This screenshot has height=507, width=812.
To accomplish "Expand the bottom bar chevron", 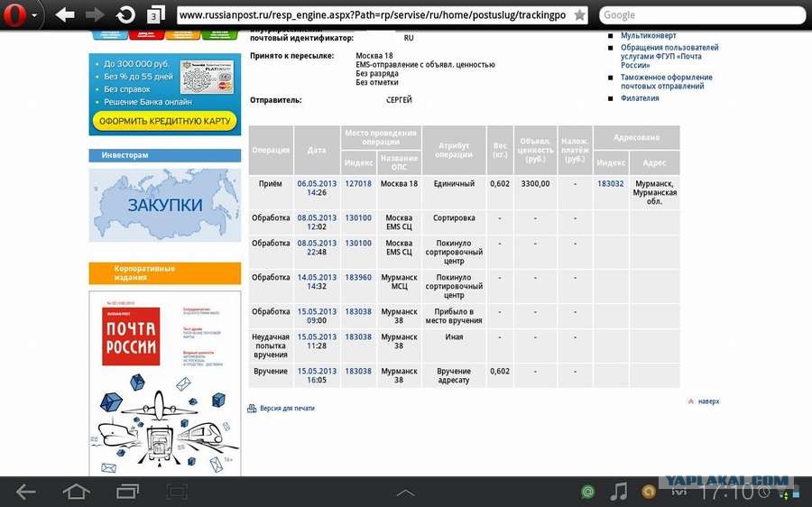I will [405, 493].
